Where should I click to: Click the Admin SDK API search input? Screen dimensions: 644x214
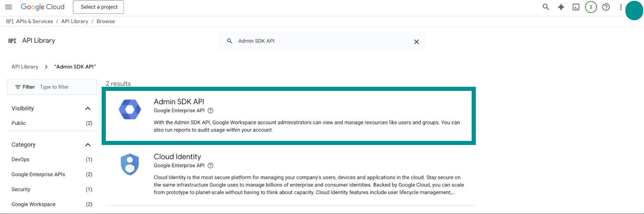(322, 41)
